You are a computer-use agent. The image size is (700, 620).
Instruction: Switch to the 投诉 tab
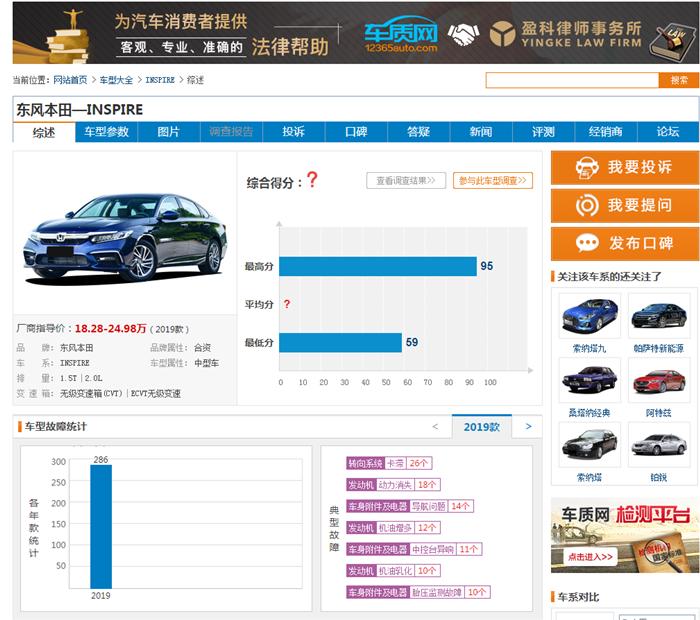pos(293,132)
